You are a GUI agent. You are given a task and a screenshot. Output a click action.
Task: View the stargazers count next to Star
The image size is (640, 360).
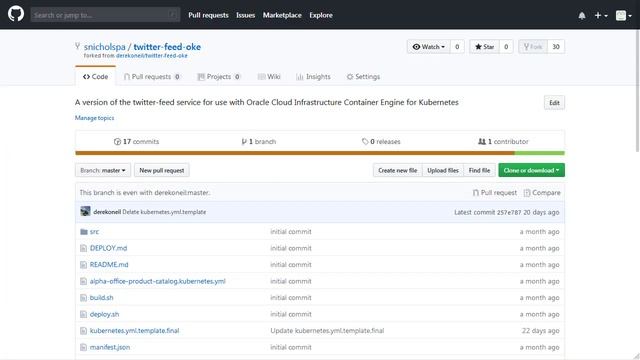(506, 47)
